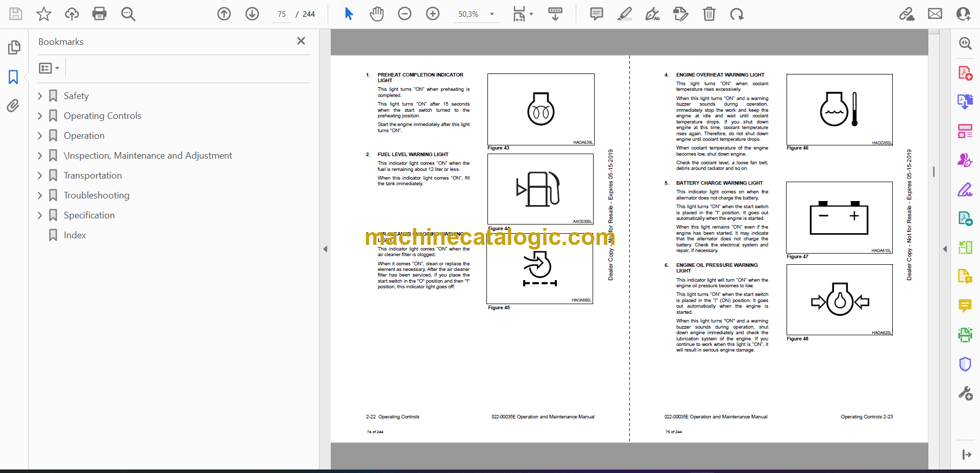The height and width of the screenshot is (473, 980).
Task: Open the Export PDF tool
Action: pos(965,102)
